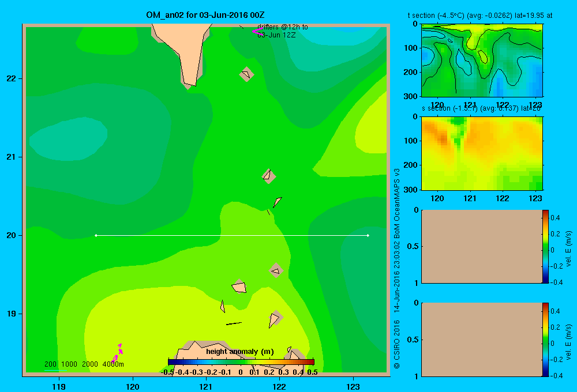
Task: Click the magenta drifter track near the bottom left
Action: coord(117,353)
